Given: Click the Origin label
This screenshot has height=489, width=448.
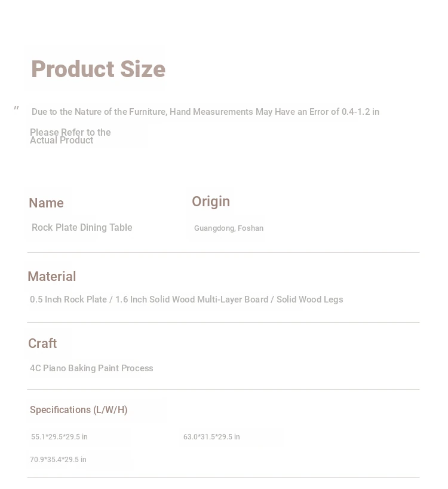Looking at the screenshot, I should click(211, 202).
